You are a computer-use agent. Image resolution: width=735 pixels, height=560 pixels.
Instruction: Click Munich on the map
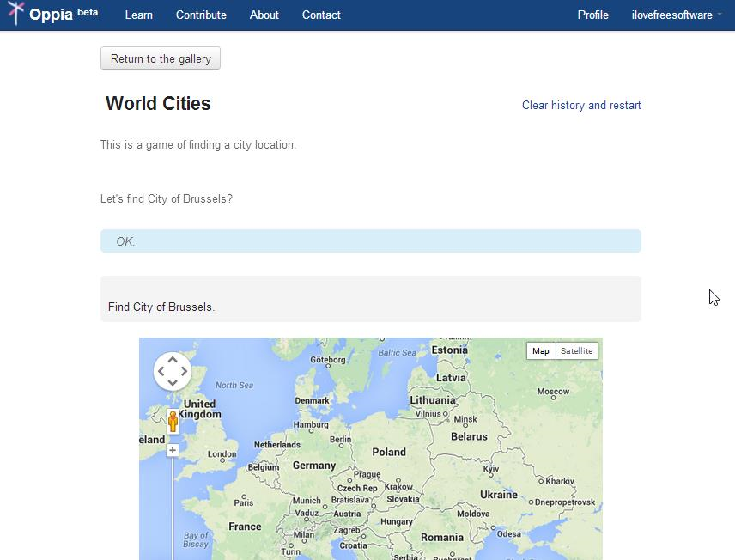pyautogui.click(x=307, y=501)
